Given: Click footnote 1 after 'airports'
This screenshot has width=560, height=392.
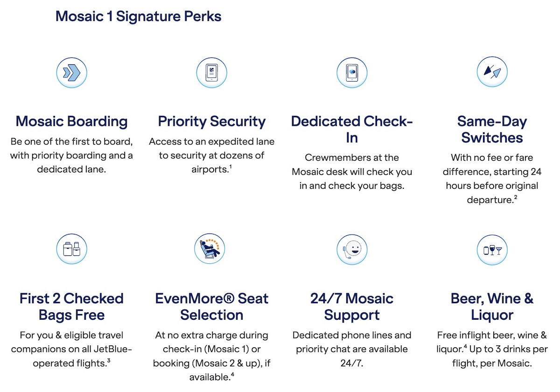Looking at the screenshot, I should (x=231, y=166).
